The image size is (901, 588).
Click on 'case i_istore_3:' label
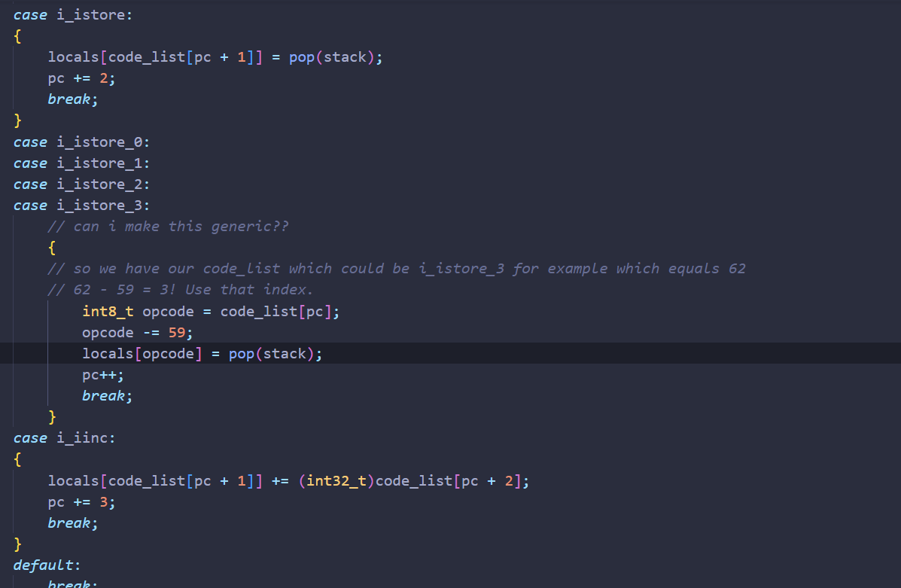(82, 206)
